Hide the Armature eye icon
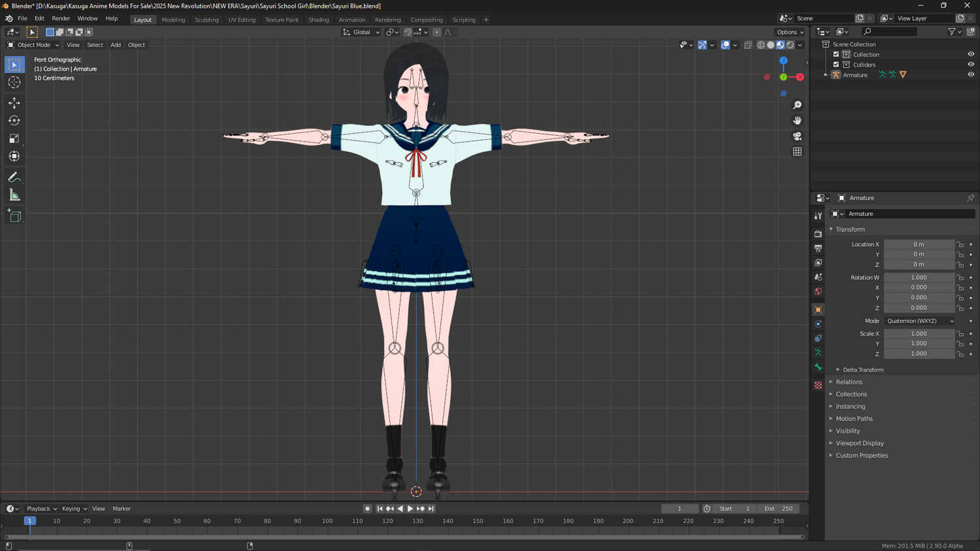Screen dimensions: 980x551 (x=971, y=74)
